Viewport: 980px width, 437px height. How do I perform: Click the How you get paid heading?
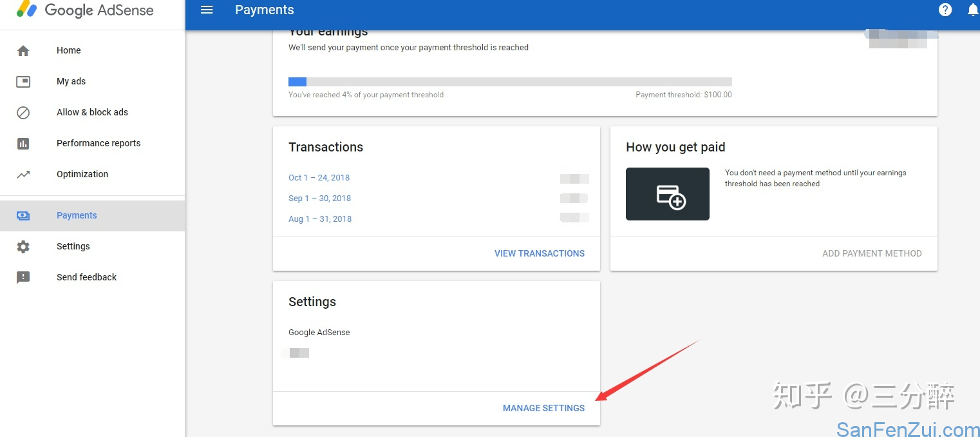675,147
